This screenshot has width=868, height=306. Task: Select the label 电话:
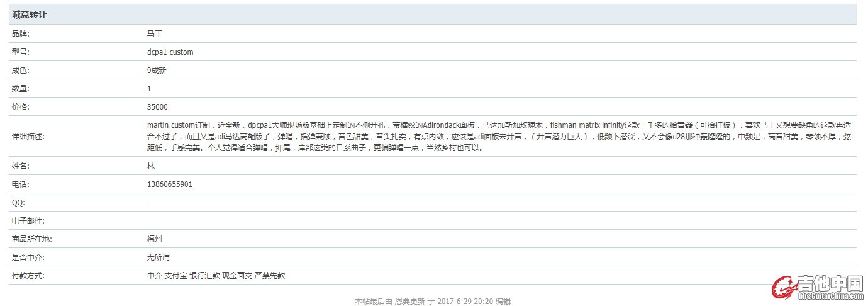(x=21, y=184)
